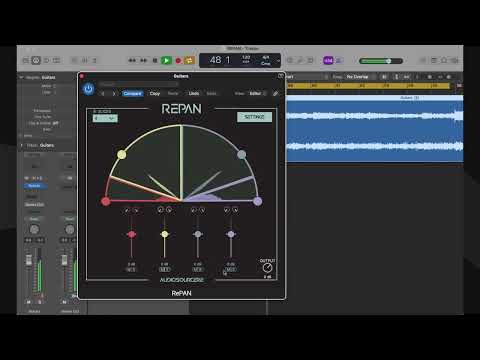Viewport: 480px width, 360px height.
Task: Click Paste in the plugin header
Action: pos(173,94)
